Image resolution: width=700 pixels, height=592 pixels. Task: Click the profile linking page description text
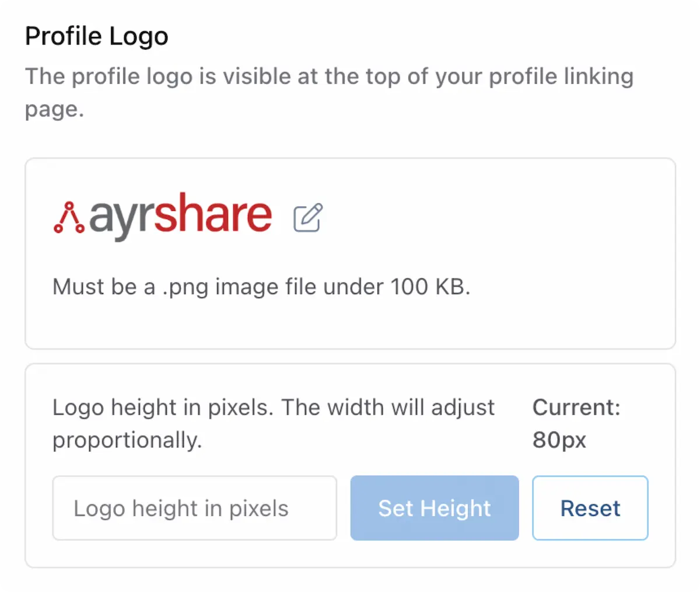pyautogui.click(x=329, y=92)
